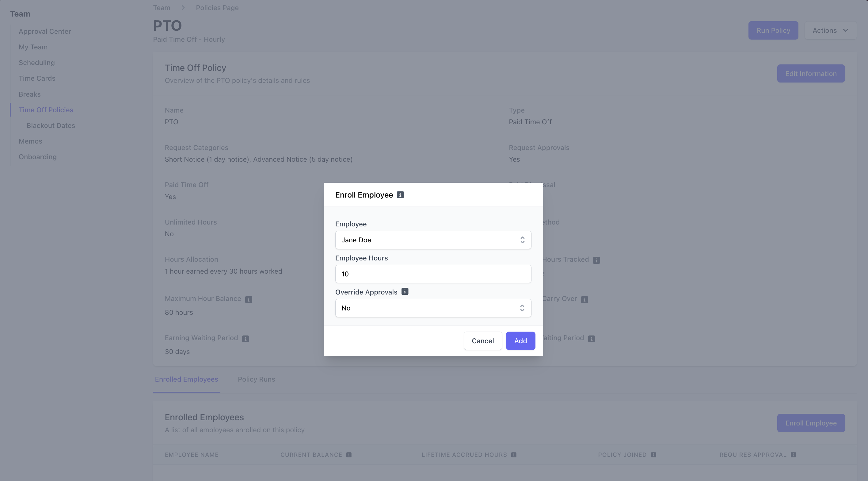
Task: Switch to the Policy Runs tab
Action: click(257, 379)
